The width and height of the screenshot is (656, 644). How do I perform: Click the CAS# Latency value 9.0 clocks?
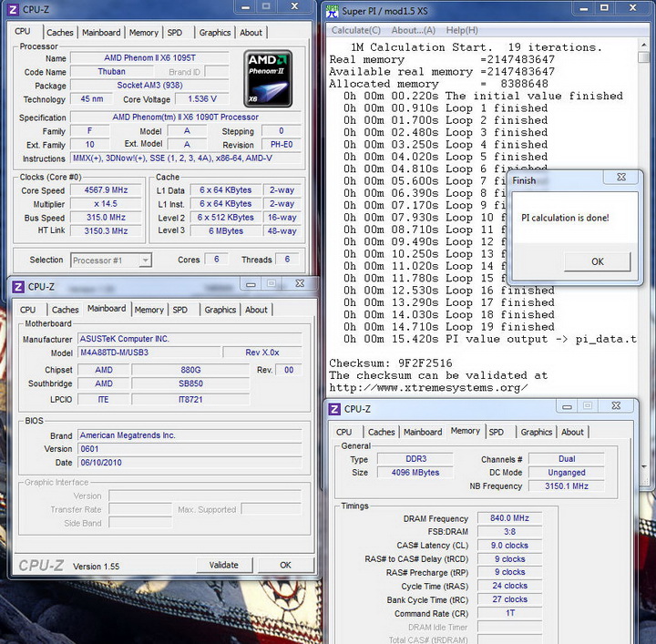509,546
